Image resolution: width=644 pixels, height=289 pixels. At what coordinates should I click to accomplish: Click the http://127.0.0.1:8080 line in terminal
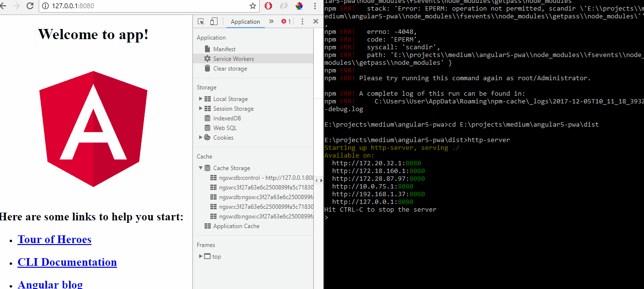pos(373,202)
